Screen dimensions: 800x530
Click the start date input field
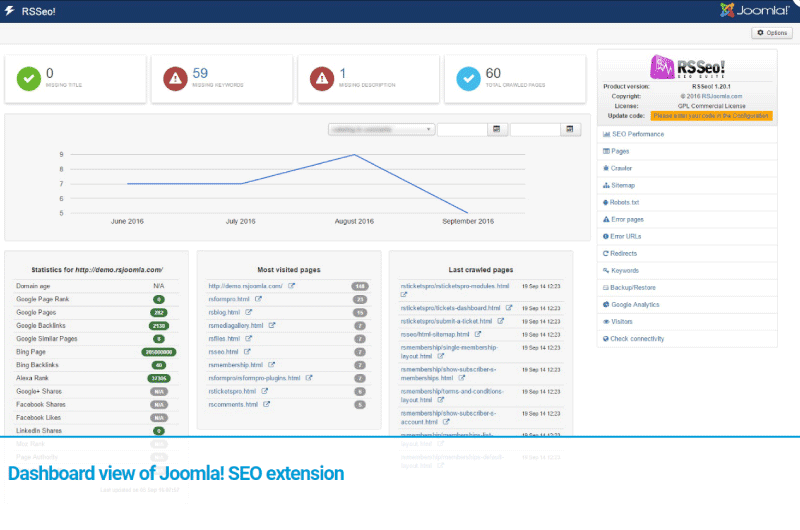pyautogui.click(x=462, y=130)
